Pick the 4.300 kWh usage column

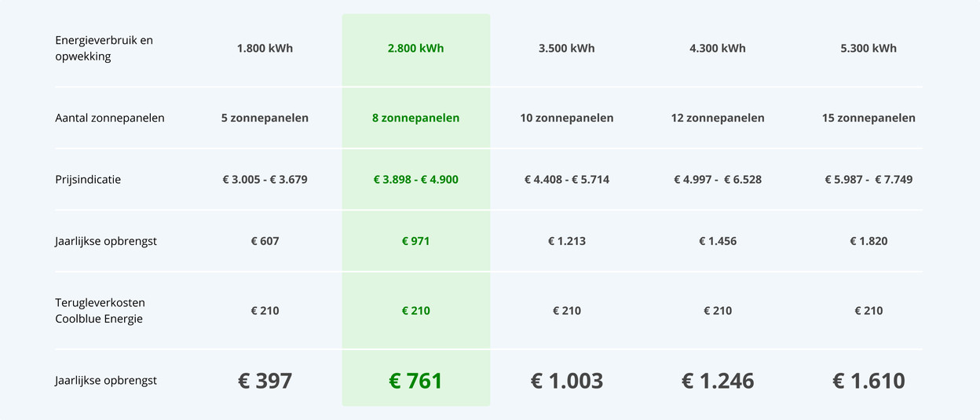click(x=717, y=48)
